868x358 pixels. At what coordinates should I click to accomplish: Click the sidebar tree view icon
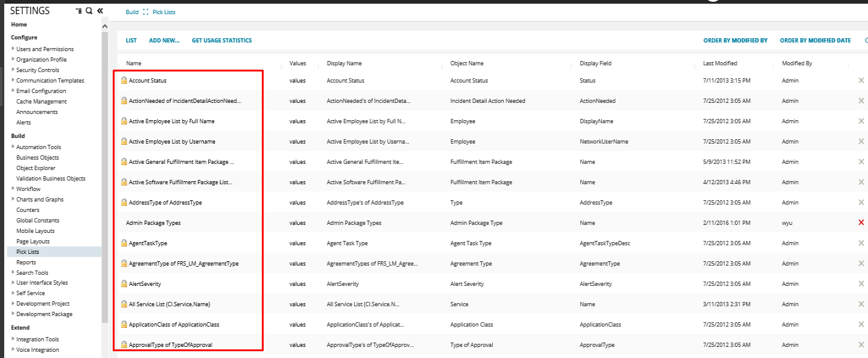[x=78, y=11]
